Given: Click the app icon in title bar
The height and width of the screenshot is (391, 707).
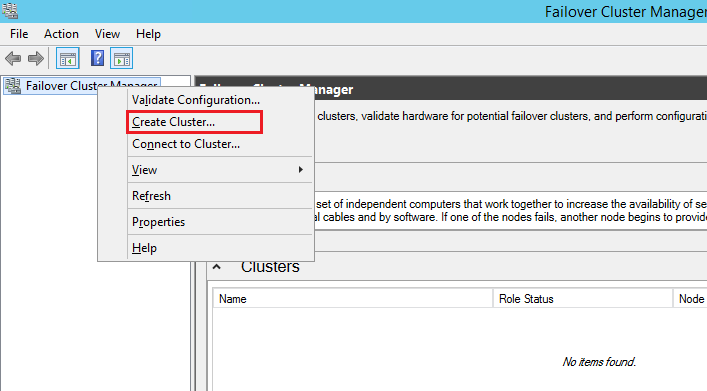Looking at the screenshot, I should pos(9,10).
